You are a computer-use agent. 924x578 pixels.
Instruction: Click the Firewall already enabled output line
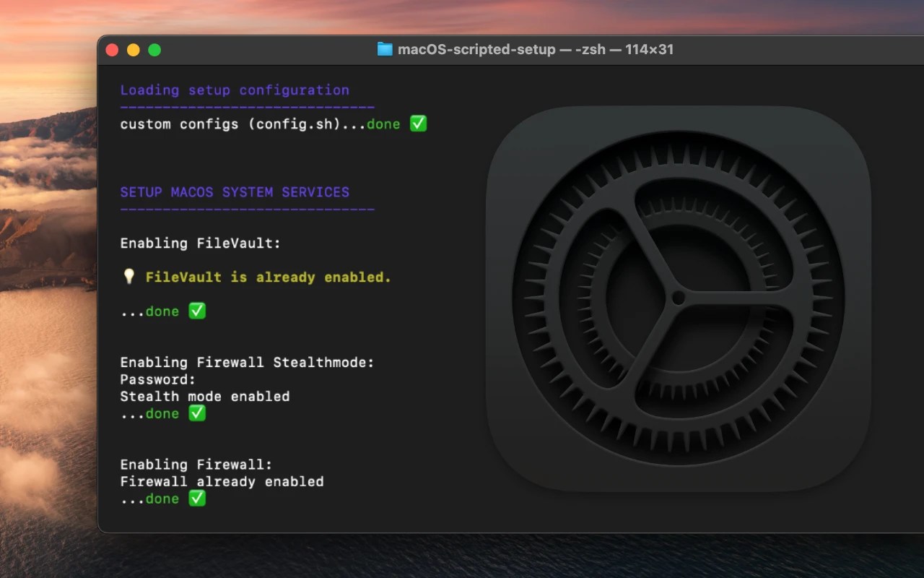tap(222, 482)
